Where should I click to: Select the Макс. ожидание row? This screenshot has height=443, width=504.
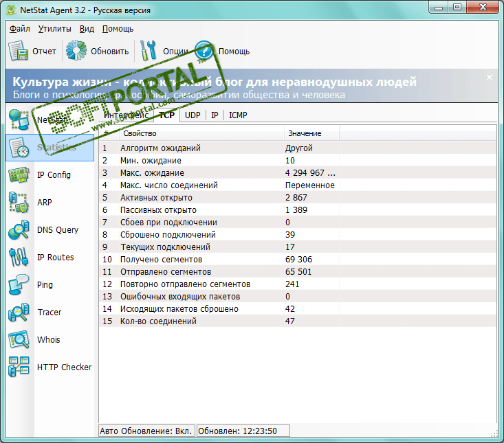coord(298,172)
